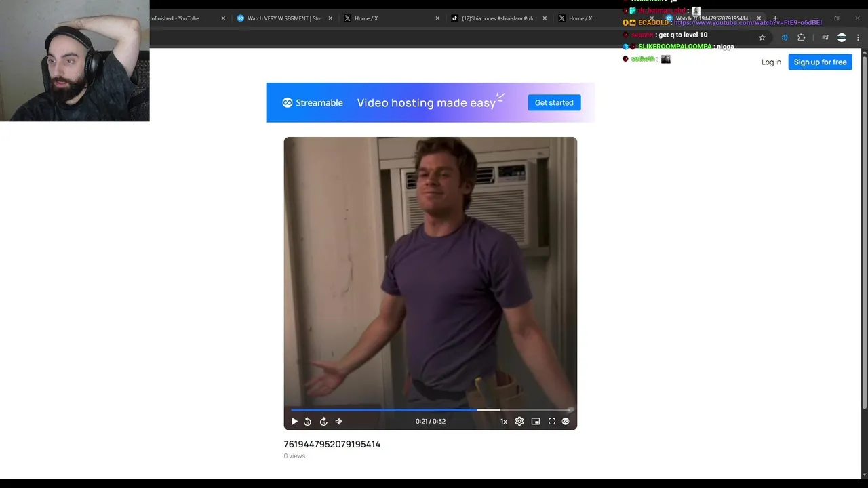Enter fullscreen video mode

pyautogui.click(x=552, y=421)
